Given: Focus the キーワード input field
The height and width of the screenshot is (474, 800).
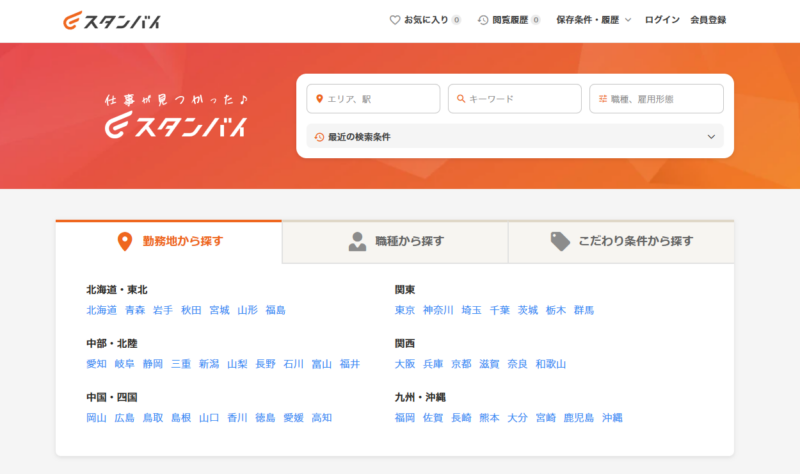Looking at the screenshot, I should pos(515,98).
